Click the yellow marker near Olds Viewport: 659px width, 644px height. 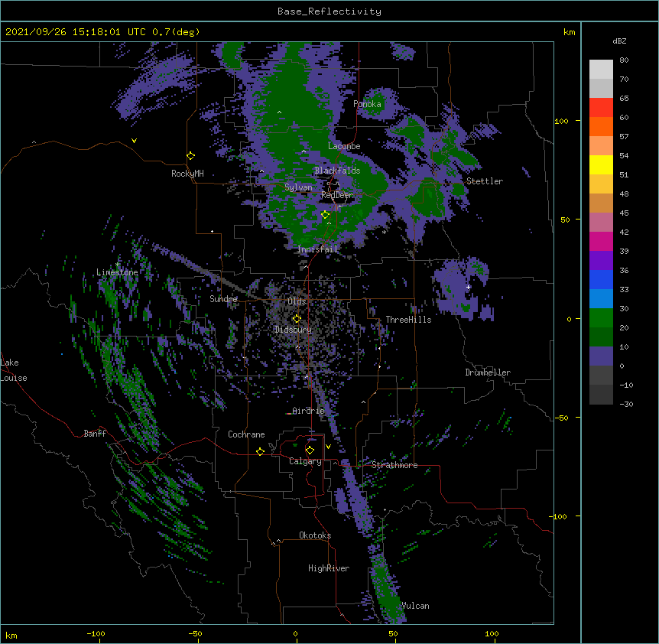[x=297, y=319]
